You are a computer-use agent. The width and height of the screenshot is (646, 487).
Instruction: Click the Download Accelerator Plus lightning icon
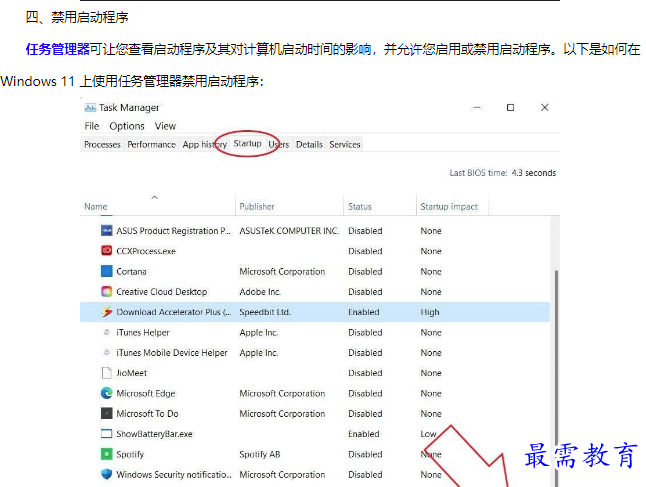(x=107, y=312)
